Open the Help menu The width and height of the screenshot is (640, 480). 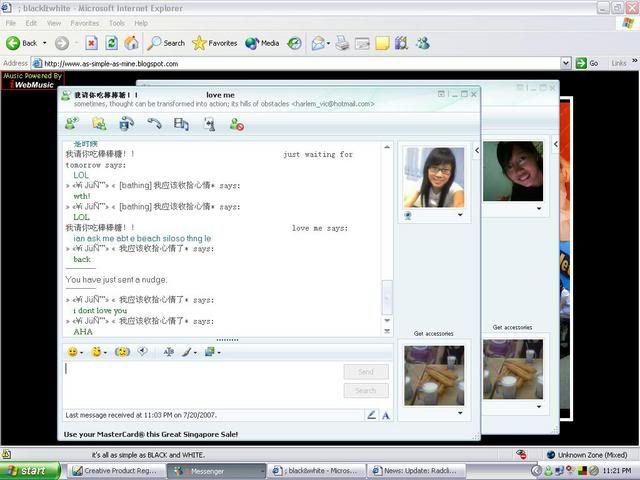141,23
